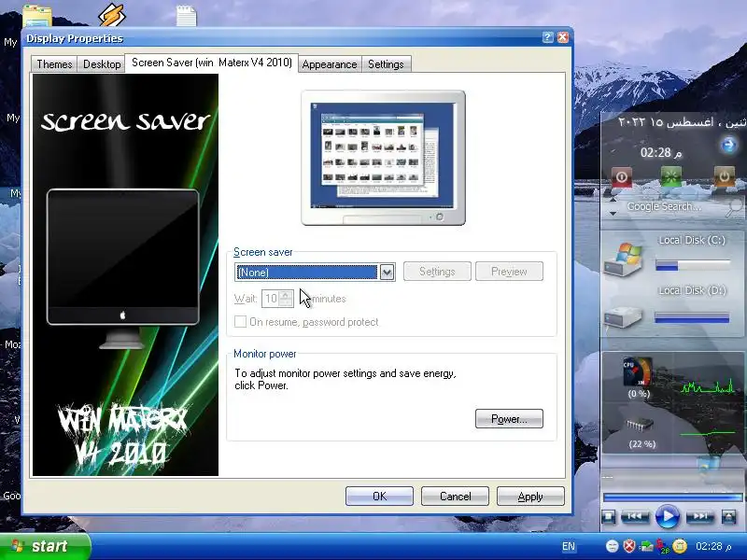Viewport: 747px width, 560px height.
Task: Click the down arrow beside Google Search
Action: (x=613, y=214)
